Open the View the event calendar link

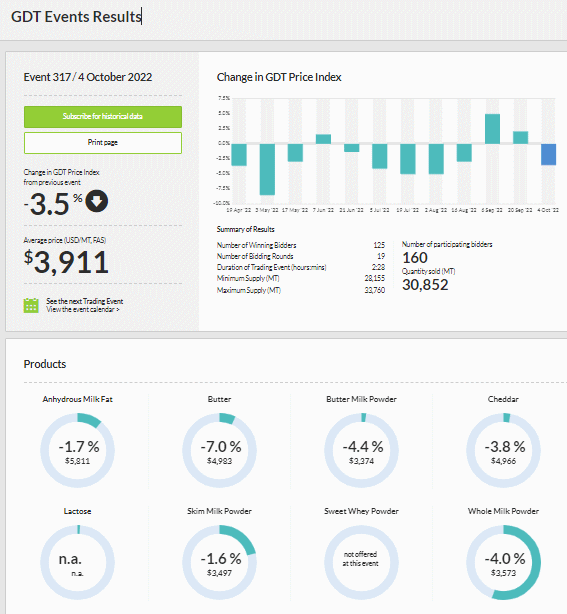(x=83, y=309)
